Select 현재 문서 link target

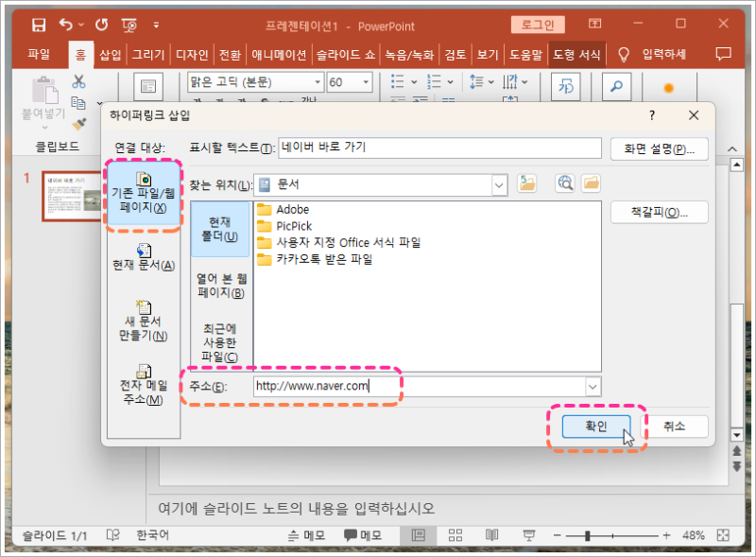point(144,257)
